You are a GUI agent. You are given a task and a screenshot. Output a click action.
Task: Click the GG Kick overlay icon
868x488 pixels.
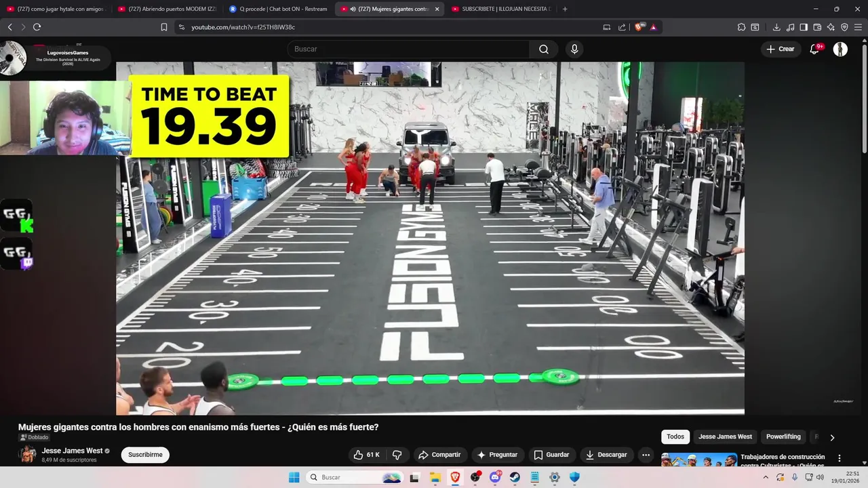click(17, 216)
